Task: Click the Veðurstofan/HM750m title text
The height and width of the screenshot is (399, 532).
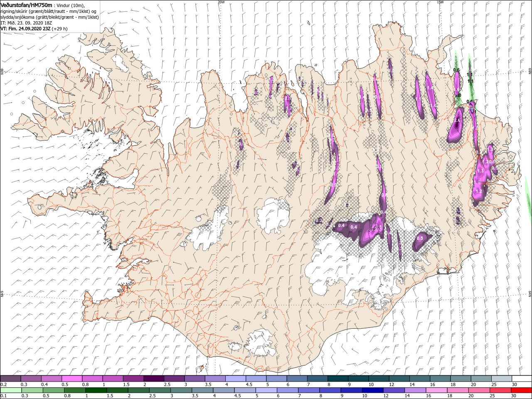Action: pos(27,5)
